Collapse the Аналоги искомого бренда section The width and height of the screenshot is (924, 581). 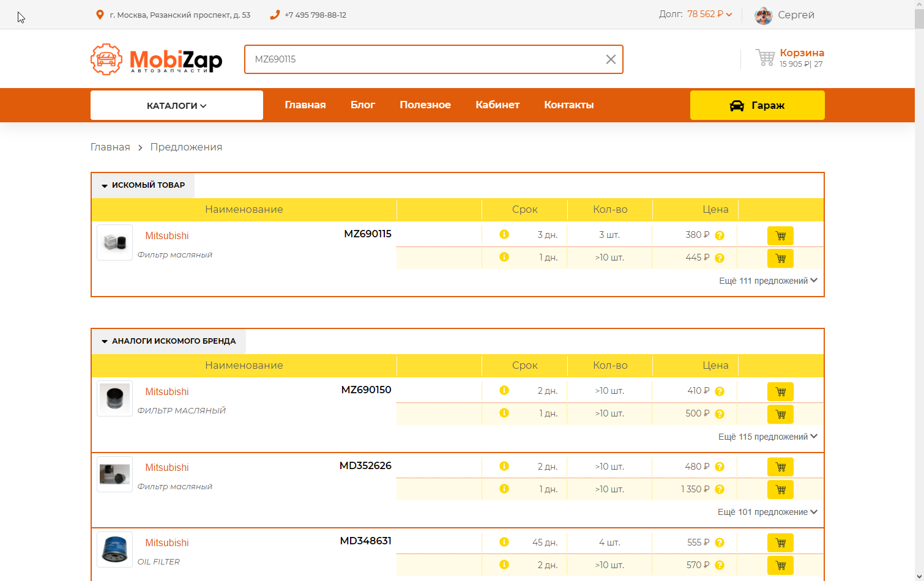tap(169, 341)
